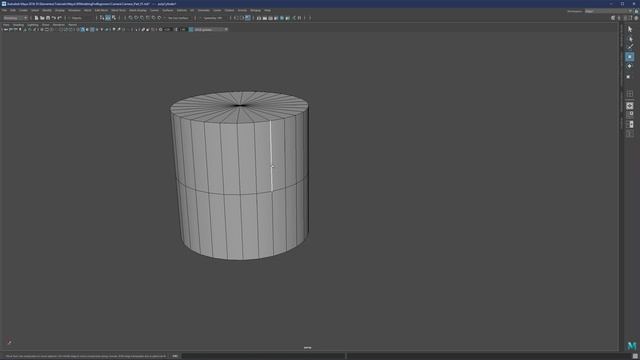Open the viewport Show panel menu
Image resolution: width=640 pixels, height=360 pixels.
[45, 25]
